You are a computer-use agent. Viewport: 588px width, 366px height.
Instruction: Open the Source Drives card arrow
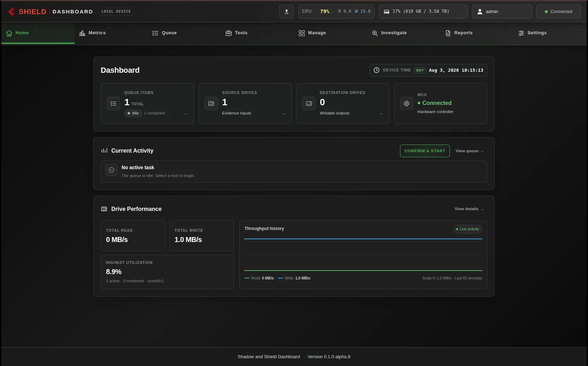(283, 114)
